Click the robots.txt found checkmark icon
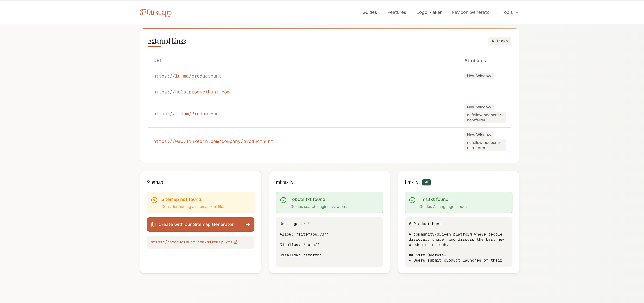The height and width of the screenshot is (303, 644). 283,200
